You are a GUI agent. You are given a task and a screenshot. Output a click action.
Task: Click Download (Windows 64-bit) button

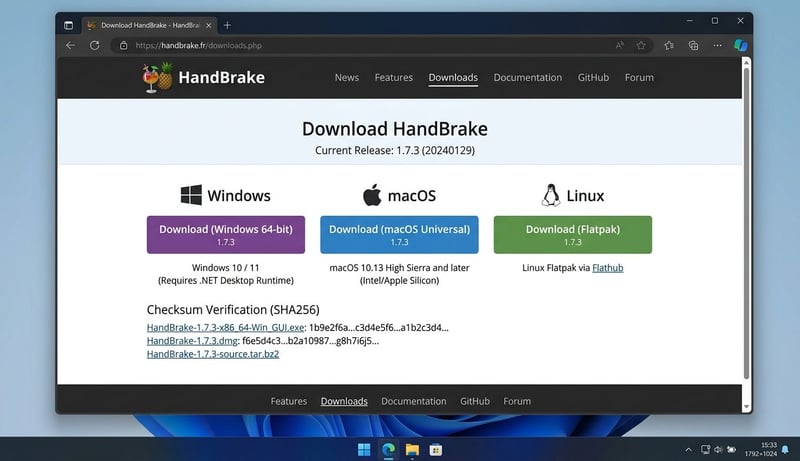click(x=226, y=235)
